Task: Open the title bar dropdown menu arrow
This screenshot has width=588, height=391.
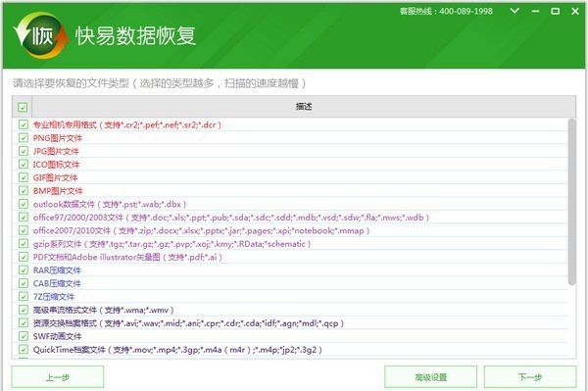Action: point(514,11)
